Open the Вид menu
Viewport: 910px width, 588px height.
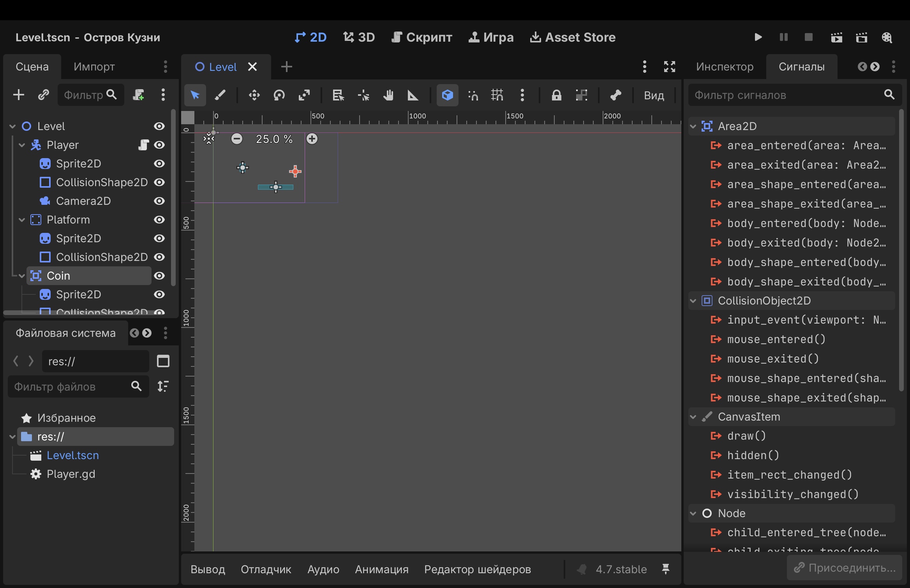pos(654,95)
